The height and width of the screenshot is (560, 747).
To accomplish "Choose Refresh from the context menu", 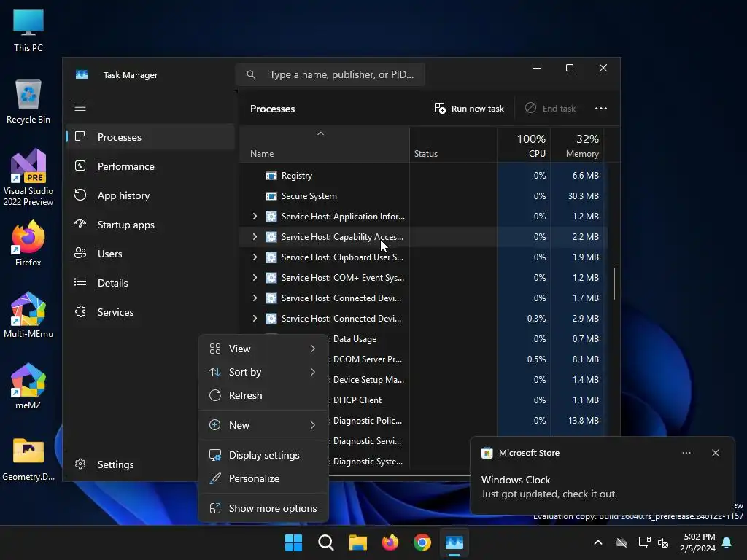I will pyautogui.click(x=263, y=395).
